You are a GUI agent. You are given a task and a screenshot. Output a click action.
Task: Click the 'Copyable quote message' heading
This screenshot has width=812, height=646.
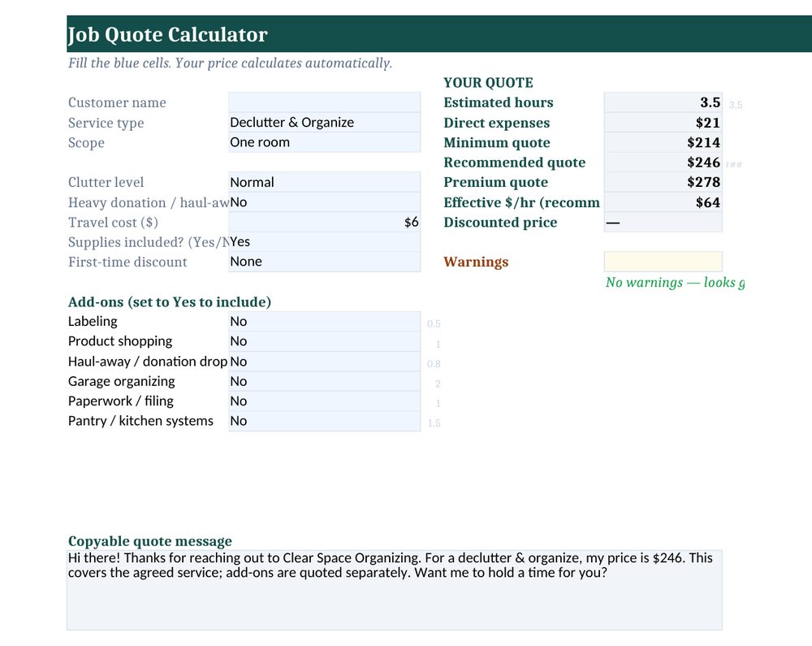[149, 541]
